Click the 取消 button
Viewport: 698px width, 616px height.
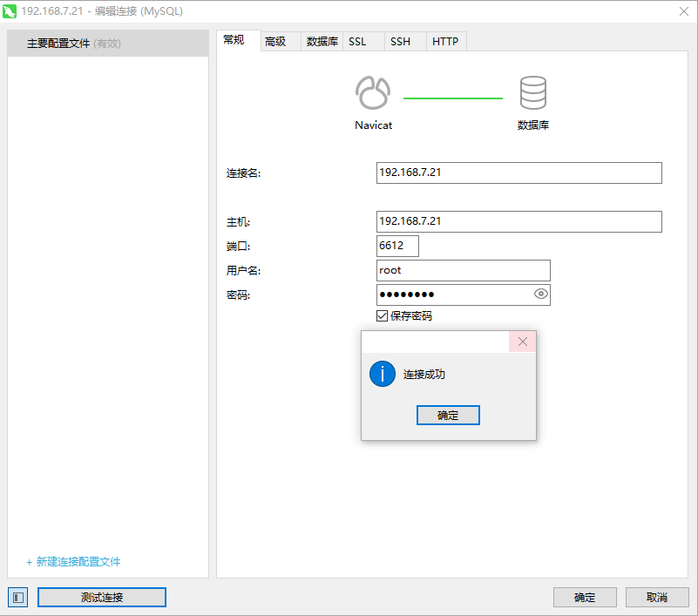pos(657,598)
